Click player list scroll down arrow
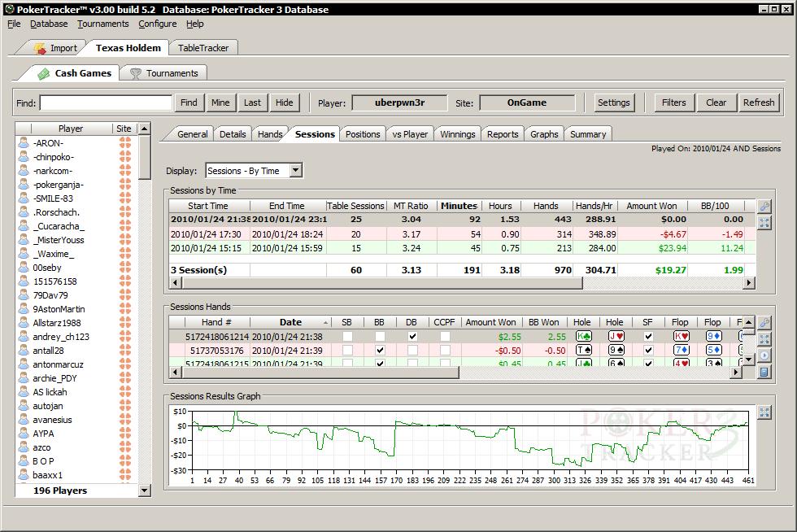 (x=145, y=491)
